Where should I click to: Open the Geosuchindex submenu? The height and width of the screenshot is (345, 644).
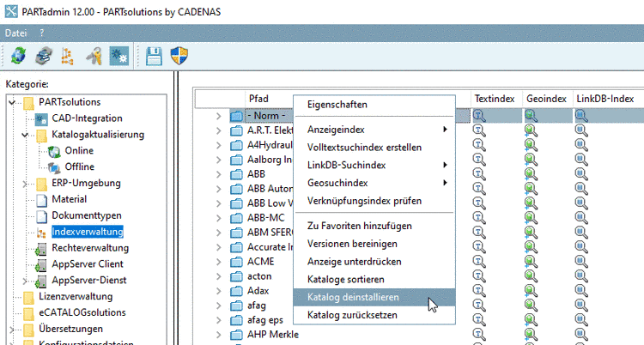point(374,183)
